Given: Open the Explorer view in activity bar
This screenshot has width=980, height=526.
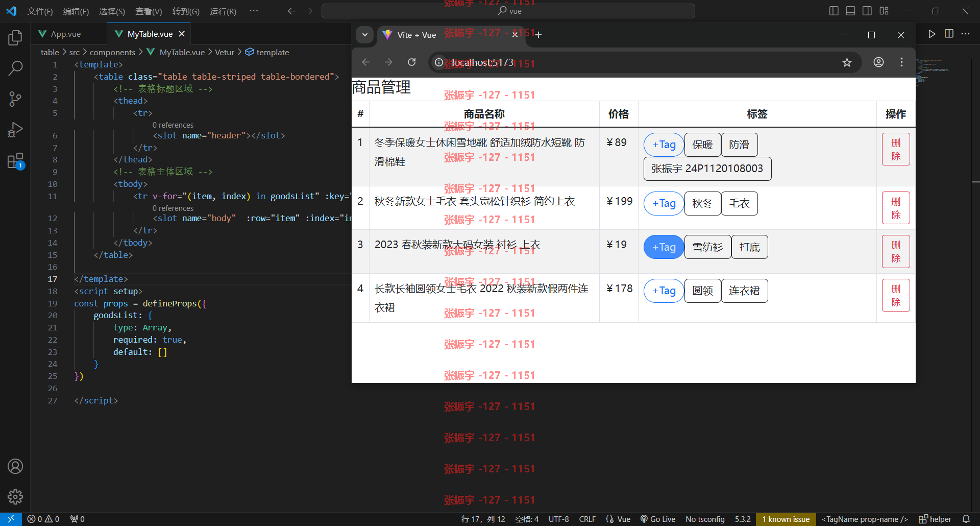Looking at the screenshot, I should tap(15, 37).
